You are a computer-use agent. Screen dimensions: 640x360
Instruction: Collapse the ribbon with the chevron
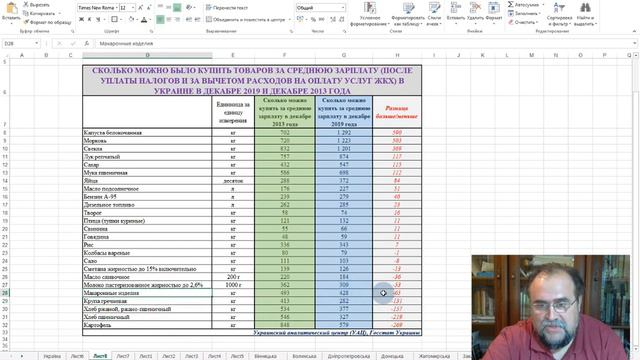[x=634, y=31]
